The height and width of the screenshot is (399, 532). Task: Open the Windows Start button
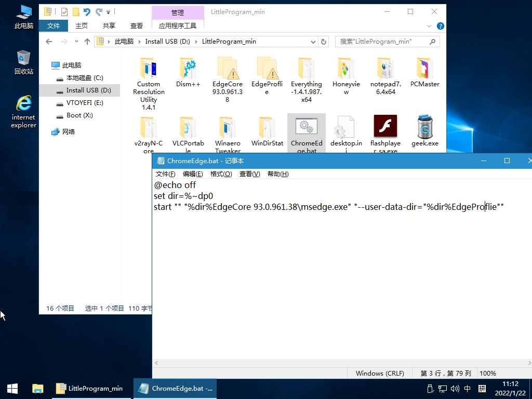[x=12, y=389]
